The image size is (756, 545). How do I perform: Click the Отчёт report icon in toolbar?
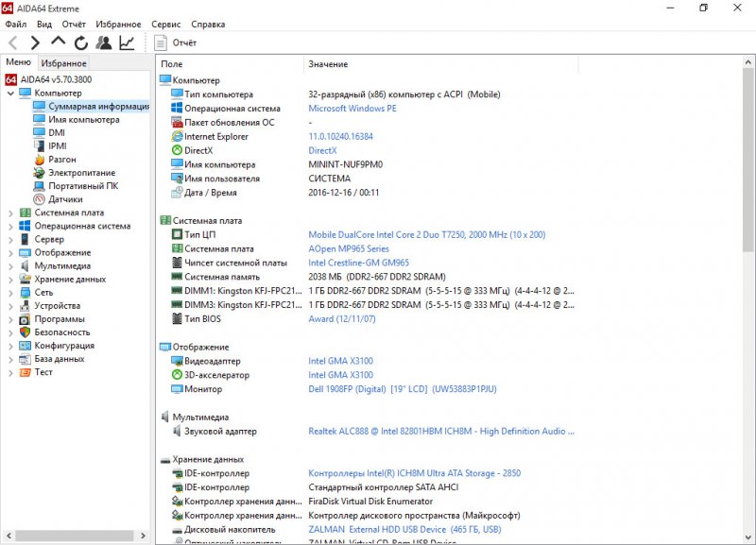[161, 43]
